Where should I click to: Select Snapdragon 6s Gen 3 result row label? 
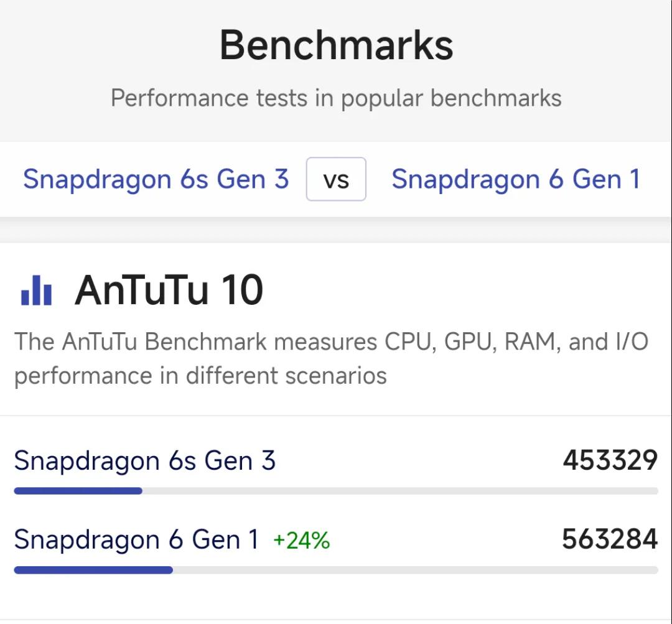point(144,461)
